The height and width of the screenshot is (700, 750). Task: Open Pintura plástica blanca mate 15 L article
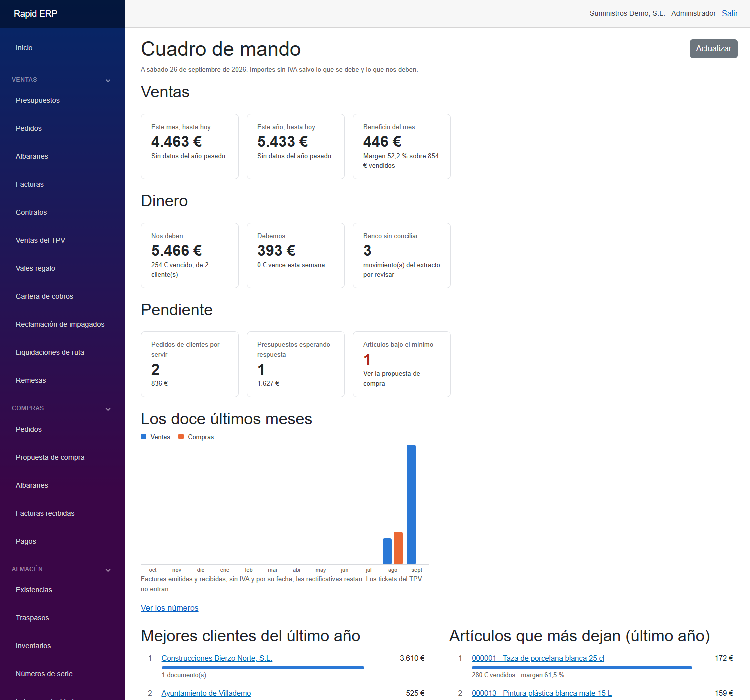pyautogui.click(x=542, y=693)
